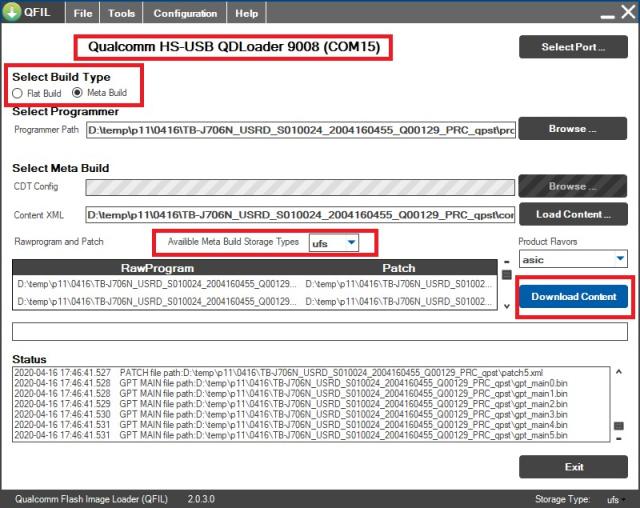Select the second Patch row entry
The image size is (640, 508).
pyautogui.click(x=399, y=302)
